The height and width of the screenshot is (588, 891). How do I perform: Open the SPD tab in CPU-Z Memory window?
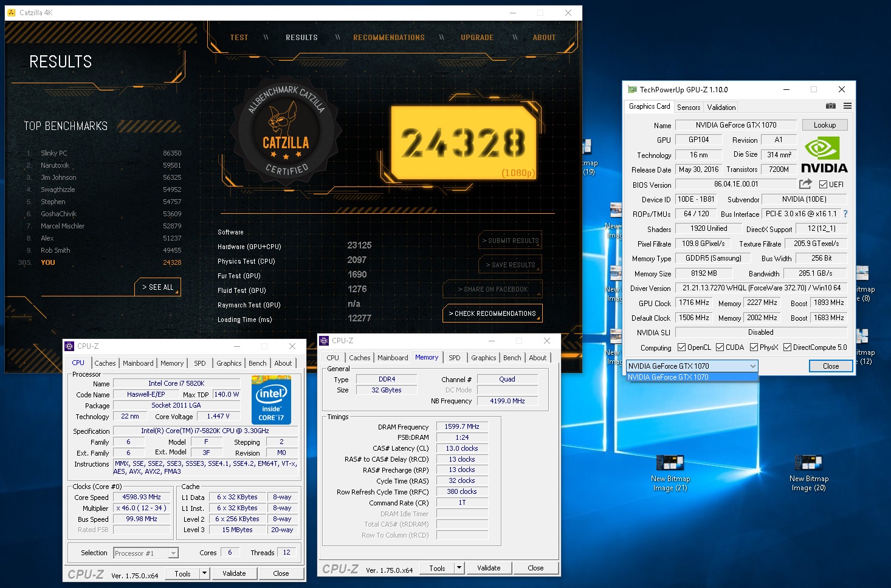tap(455, 358)
